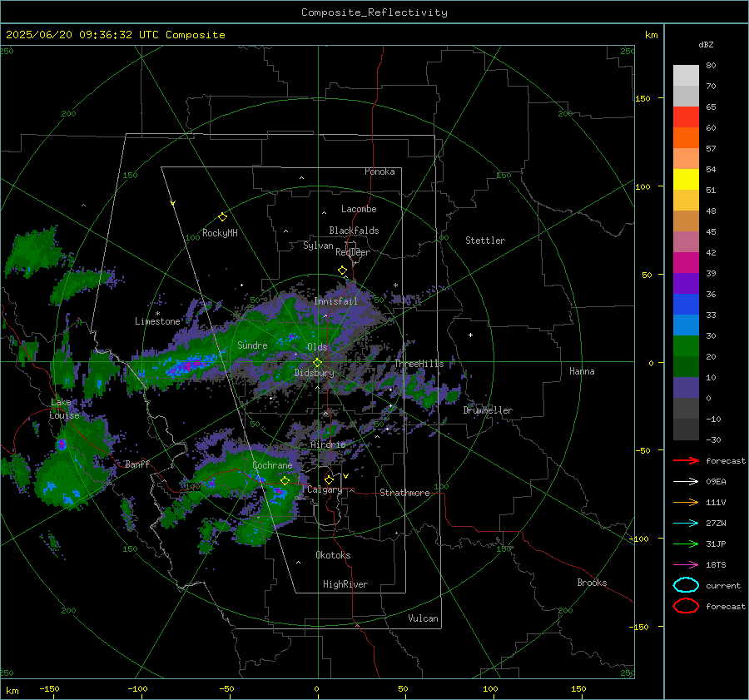Select the yellow diamond marker above Calgary

[x=329, y=479]
